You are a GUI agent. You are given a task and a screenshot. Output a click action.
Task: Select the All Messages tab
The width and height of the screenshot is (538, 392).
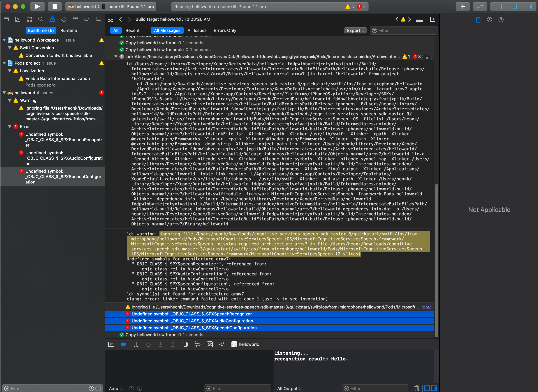click(x=167, y=30)
